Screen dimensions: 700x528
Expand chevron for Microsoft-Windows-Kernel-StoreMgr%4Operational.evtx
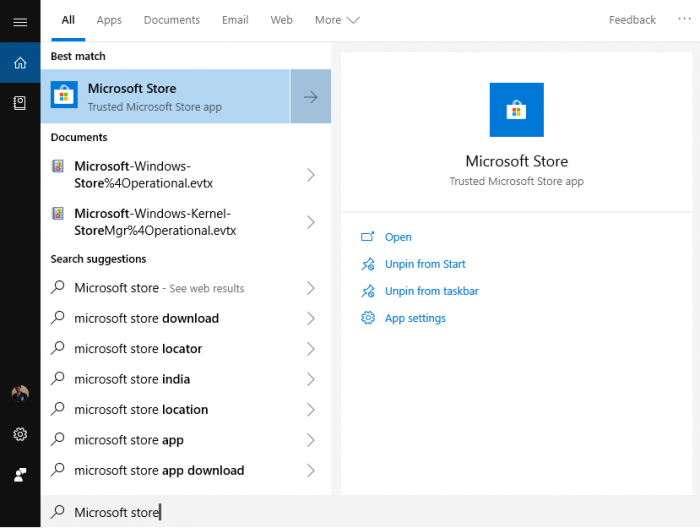[x=311, y=222]
